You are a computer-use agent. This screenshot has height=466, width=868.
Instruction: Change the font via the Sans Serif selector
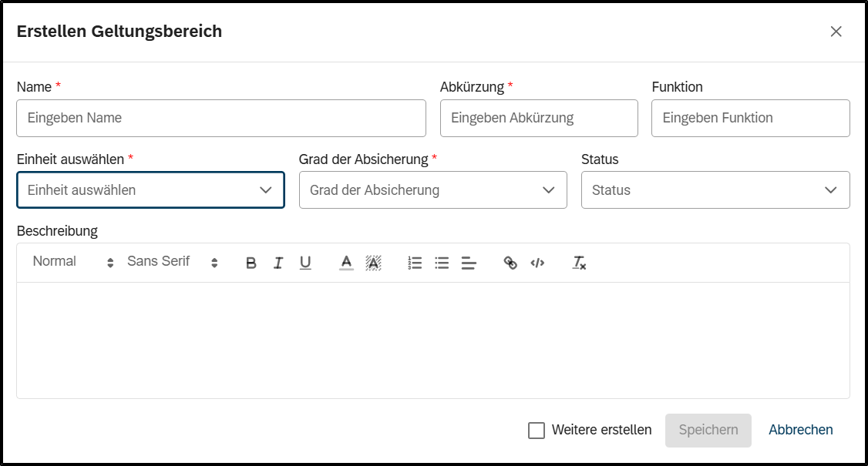coord(166,262)
